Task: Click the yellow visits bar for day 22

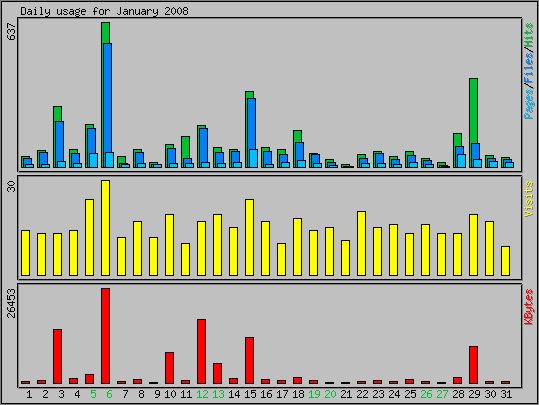Action: [361, 243]
